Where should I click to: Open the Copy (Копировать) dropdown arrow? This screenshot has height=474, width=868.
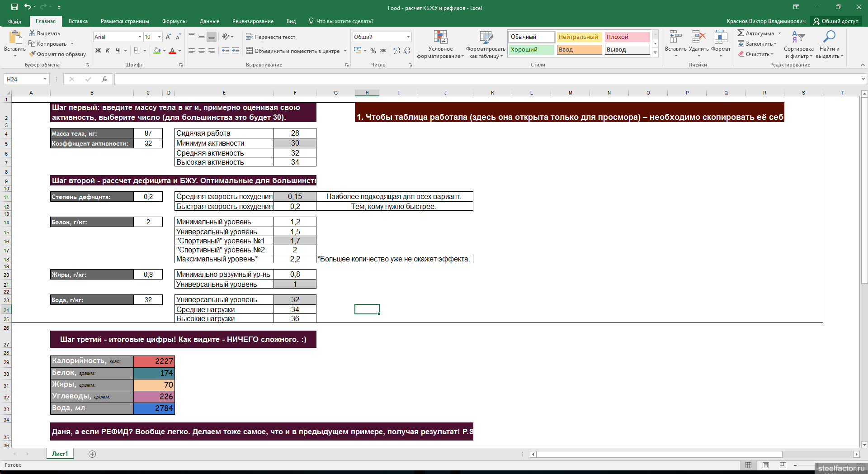(x=72, y=44)
